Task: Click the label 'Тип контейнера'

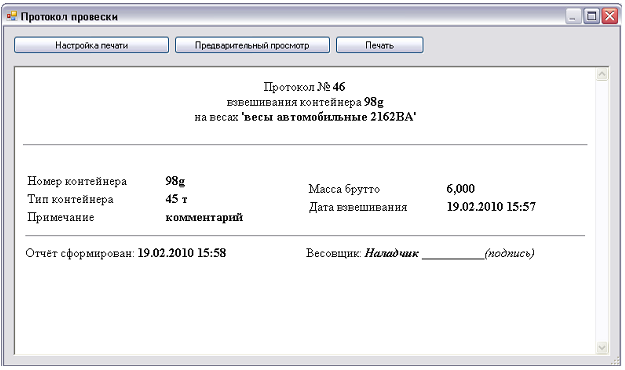Action: click(70, 199)
